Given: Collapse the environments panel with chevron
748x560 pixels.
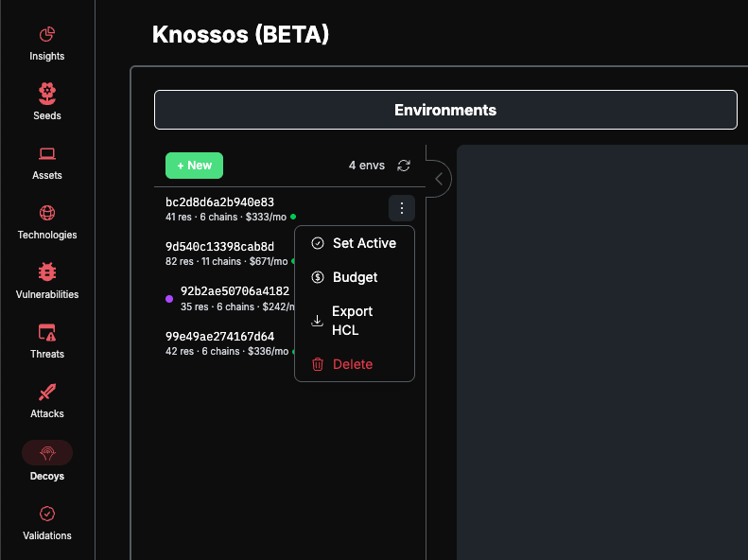Looking at the screenshot, I should point(439,180).
